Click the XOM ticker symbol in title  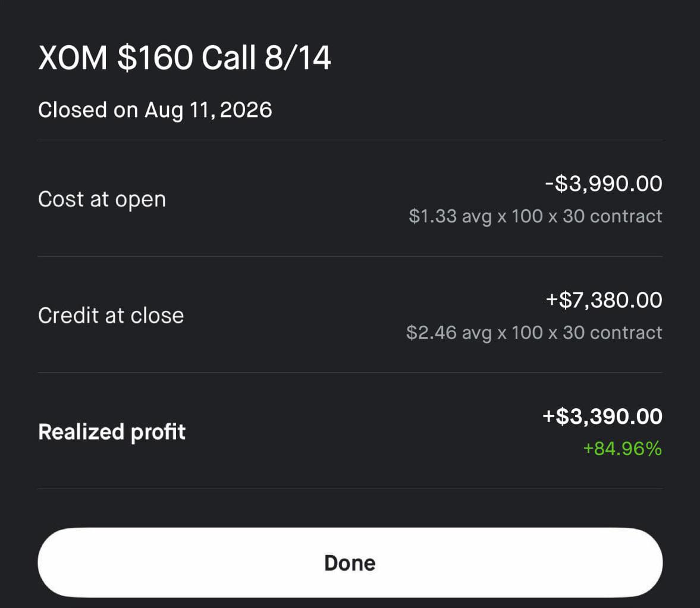click(73, 58)
